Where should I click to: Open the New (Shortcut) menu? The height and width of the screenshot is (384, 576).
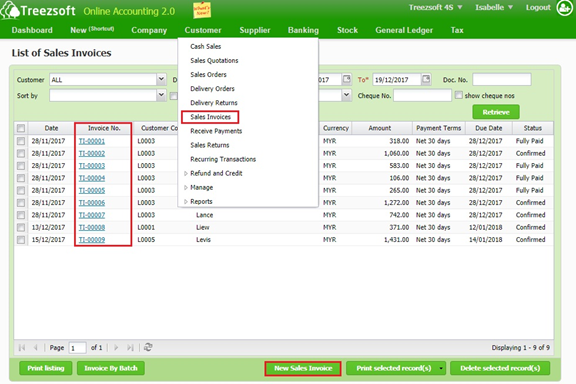click(92, 30)
